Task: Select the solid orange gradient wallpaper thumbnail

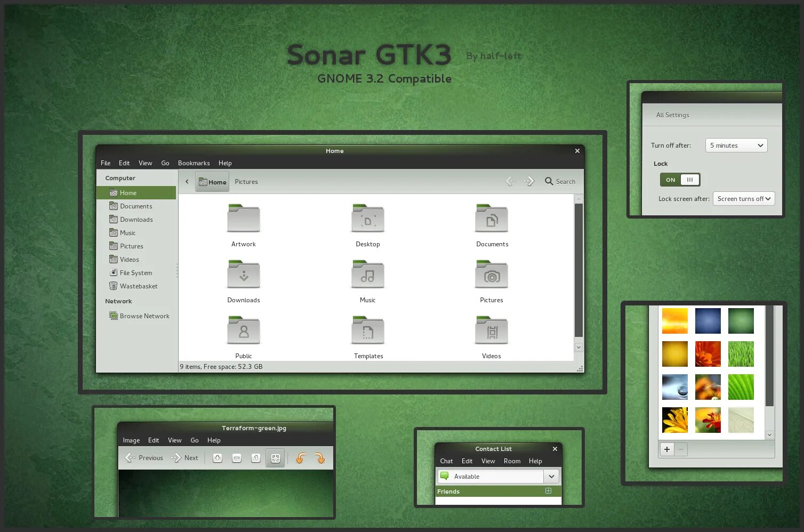Action: pos(675,354)
